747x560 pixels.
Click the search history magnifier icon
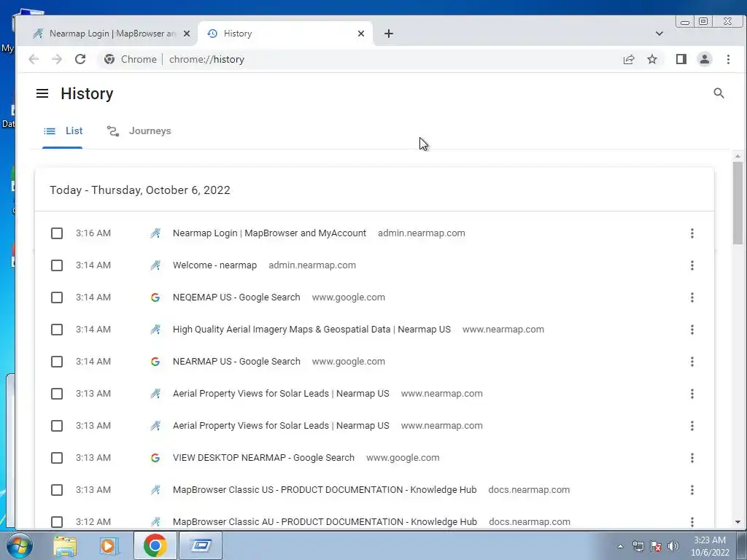(719, 93)
